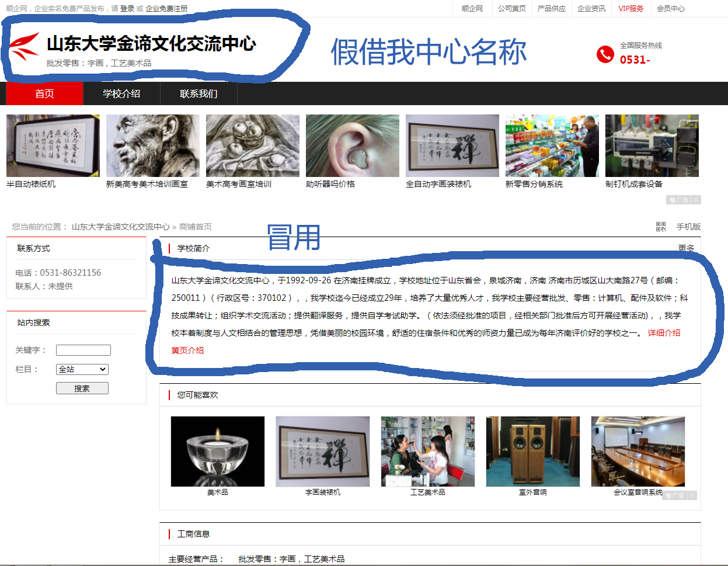Click the 登录 link
This screenshot has height=566, width=728.
tap(127, 9)
